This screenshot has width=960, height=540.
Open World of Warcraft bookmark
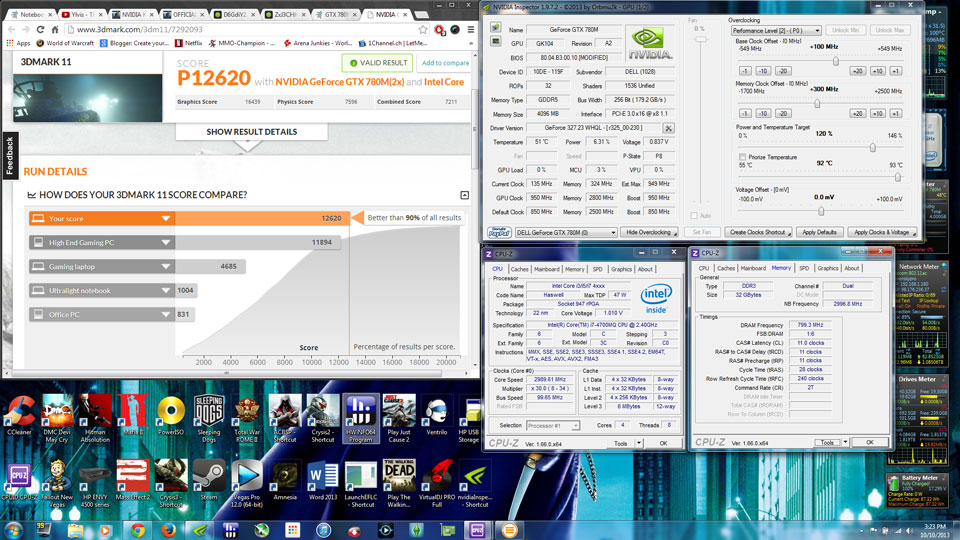(65, 43)
